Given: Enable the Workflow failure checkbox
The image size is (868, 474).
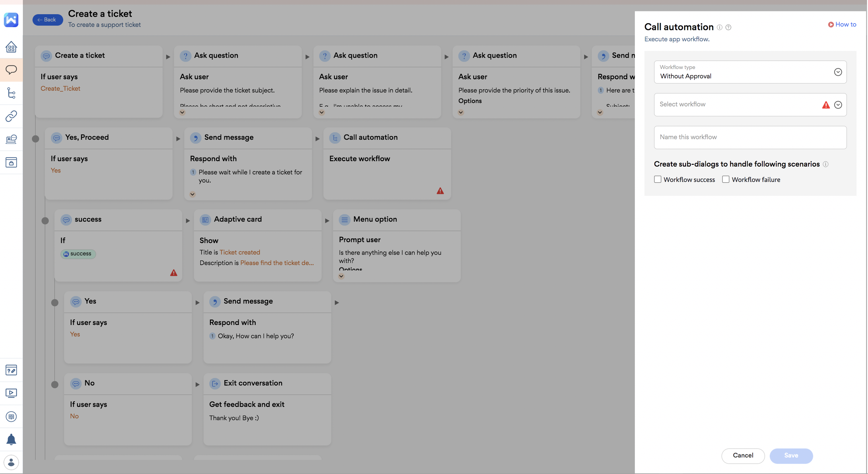Looking at the screenshot, I should [725, 179].
